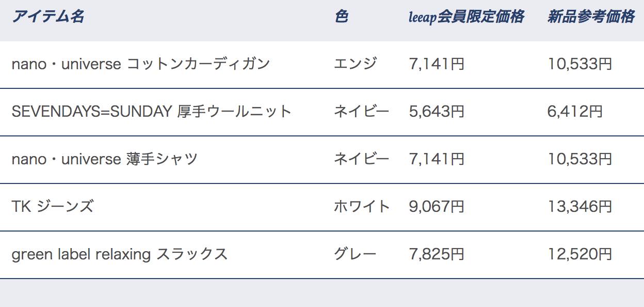This screenshot has width=644, height=307.
Task: Click the 新品参考価格 column header
Action: [591, 17]
